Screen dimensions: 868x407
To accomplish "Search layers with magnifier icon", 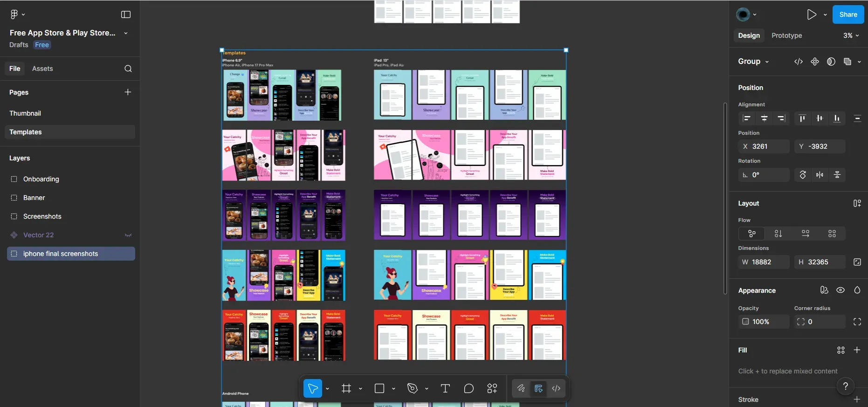I will pyautogui.click(x=128, y=69).
